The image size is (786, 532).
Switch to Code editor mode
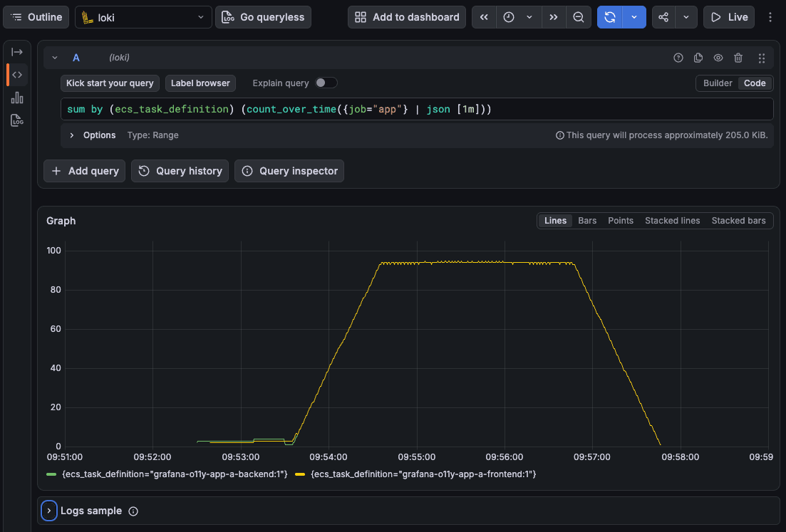755,83
